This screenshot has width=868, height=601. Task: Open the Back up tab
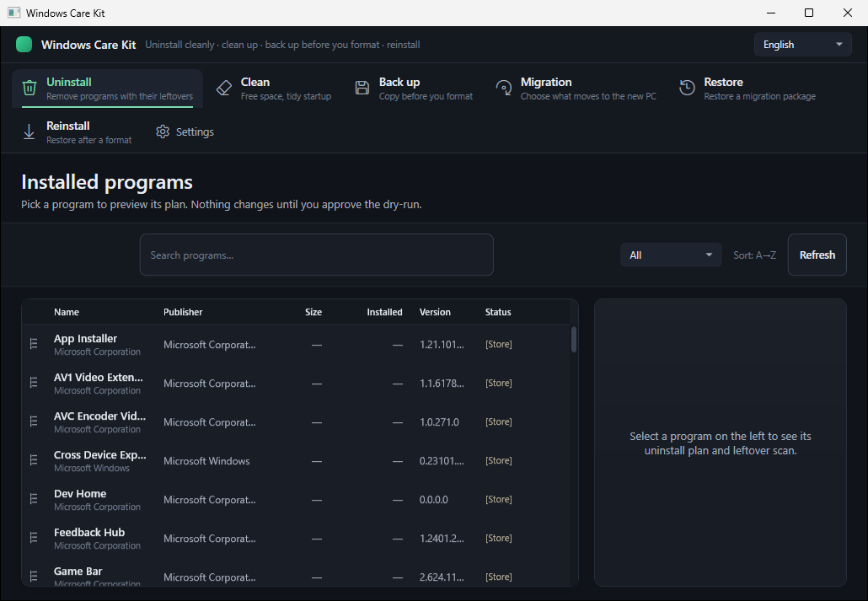(414, 88)
